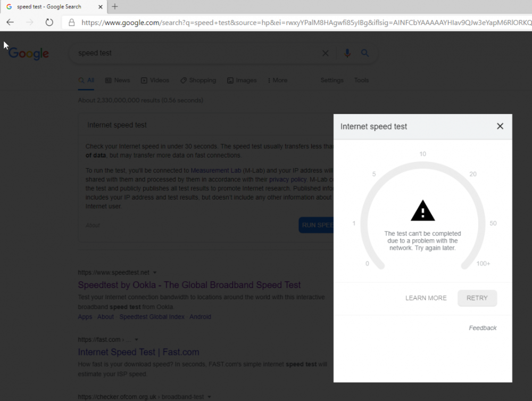Screen dimensions: 532x401
Task: Click the '100+' gauge label
Action: click(483, 264)
